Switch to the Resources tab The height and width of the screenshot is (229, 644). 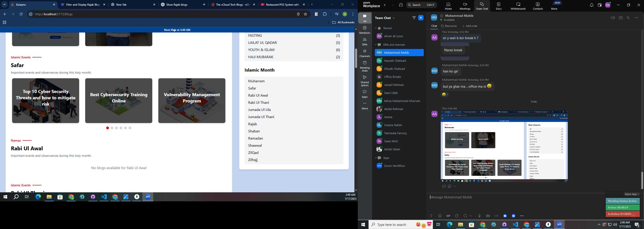449,26
